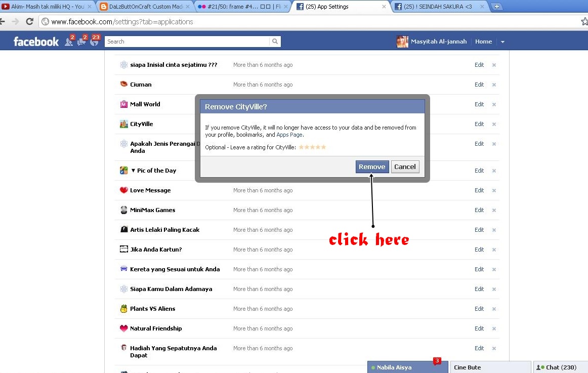Click the Love Message heart icon
This screenshot has width=588, height=373.
(x=124, y=190)
